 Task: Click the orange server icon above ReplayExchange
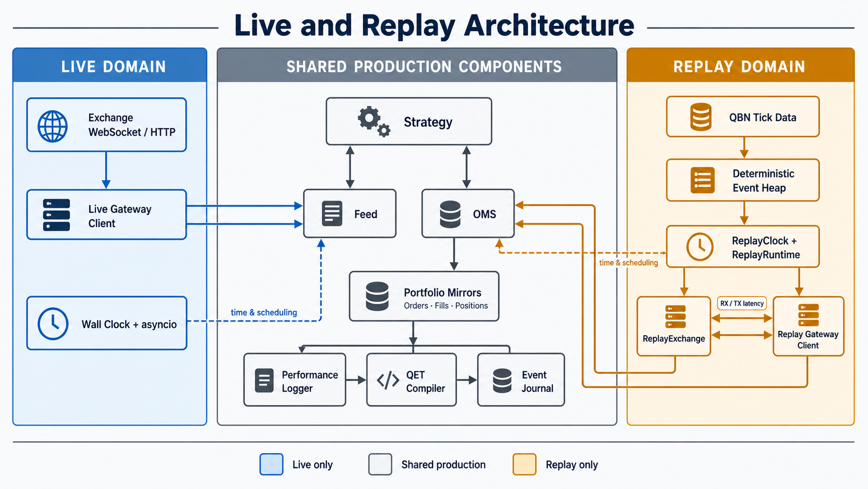(675, 316)
